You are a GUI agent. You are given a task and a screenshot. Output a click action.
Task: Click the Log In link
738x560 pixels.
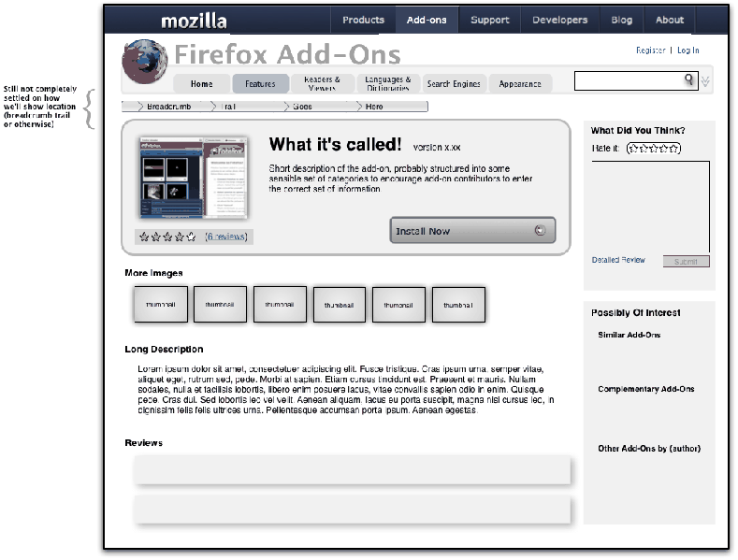pos(688,50)
